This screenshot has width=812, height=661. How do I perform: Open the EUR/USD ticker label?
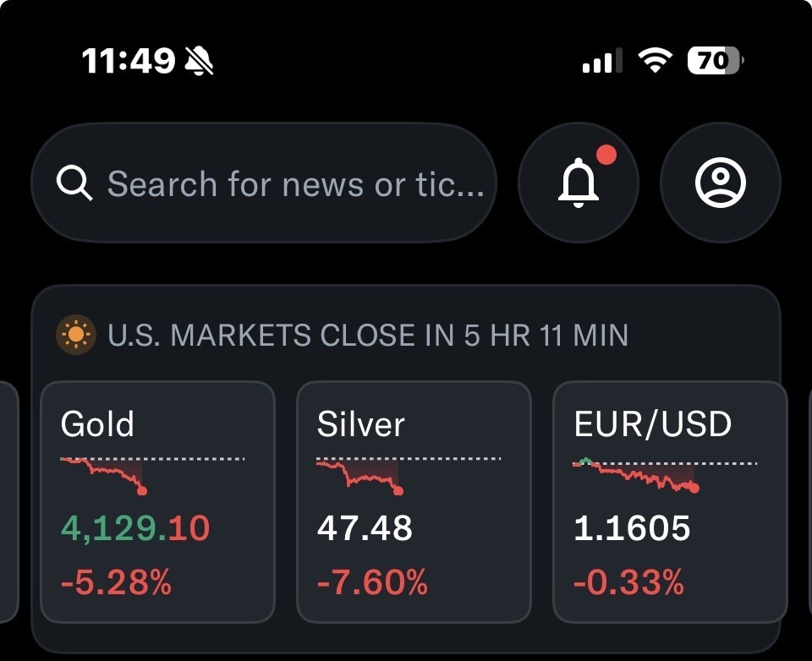tap(652, 423)
